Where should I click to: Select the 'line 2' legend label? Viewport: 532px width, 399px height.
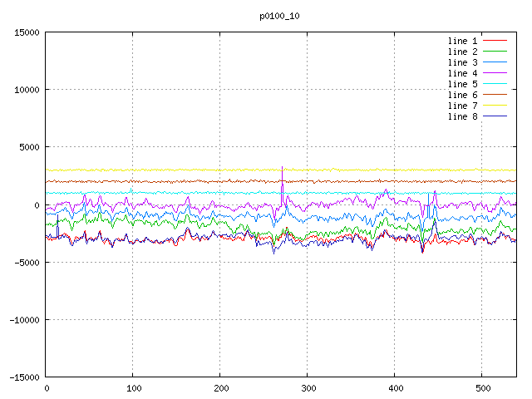click(463, 52)
